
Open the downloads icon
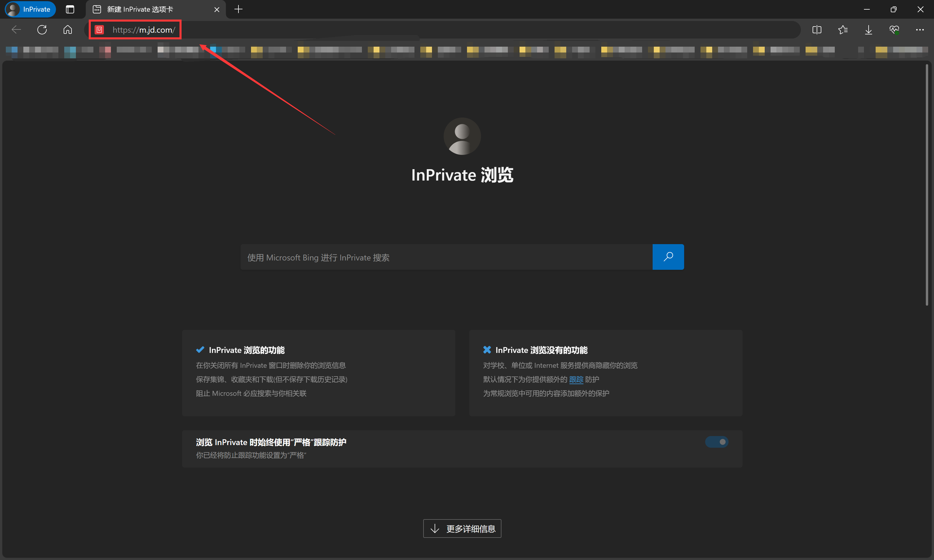[x=868, y=30]
